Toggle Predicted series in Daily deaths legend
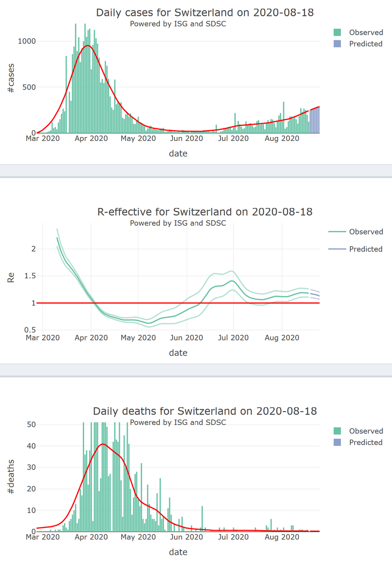 coord(358,442)
